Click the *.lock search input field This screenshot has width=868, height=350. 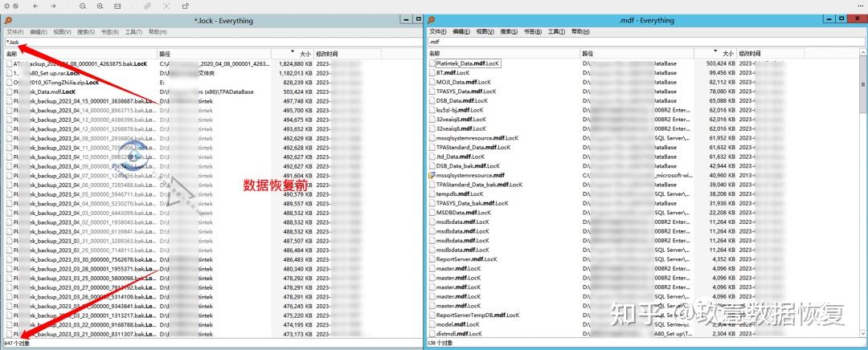point(212,42)
